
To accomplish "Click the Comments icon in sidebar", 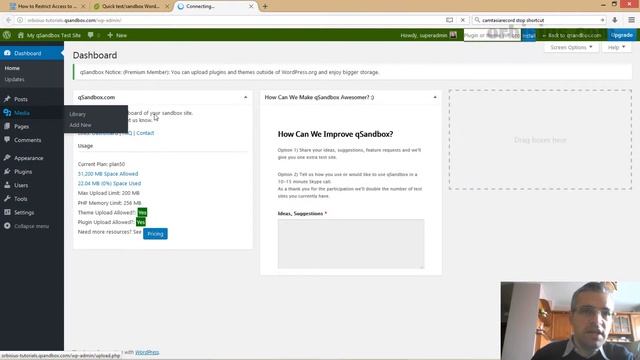I will pyautogui.click(x=7, y=140).
